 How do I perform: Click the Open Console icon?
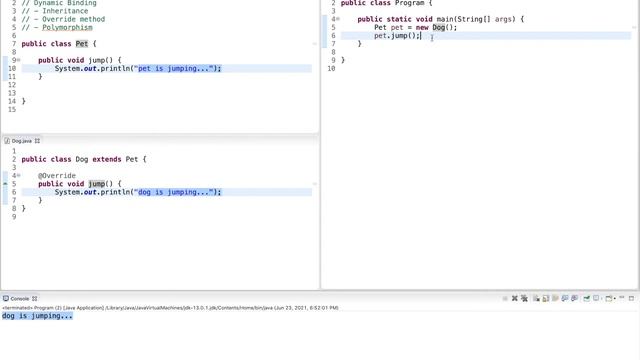point(608,298)
